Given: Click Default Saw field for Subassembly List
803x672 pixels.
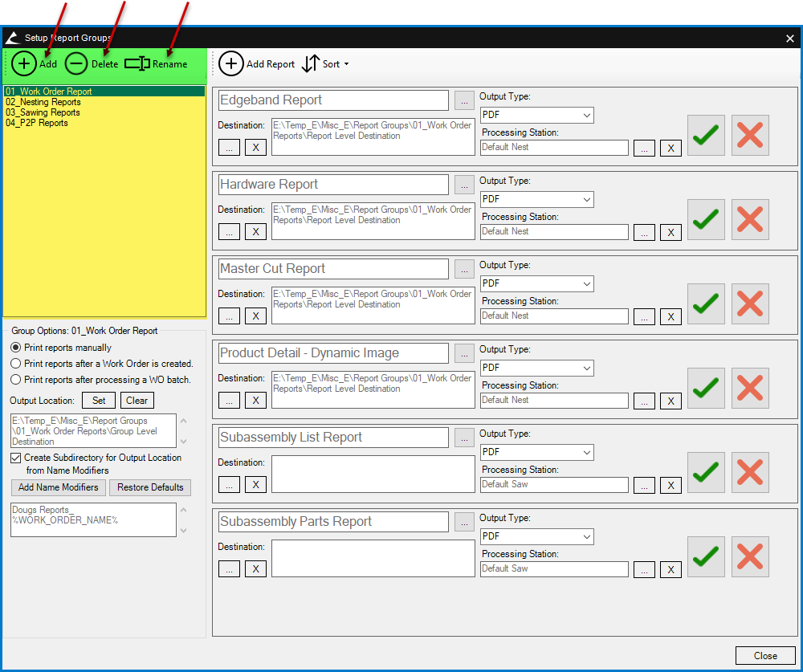Looking at the screenshot, I should pos(554,485).
